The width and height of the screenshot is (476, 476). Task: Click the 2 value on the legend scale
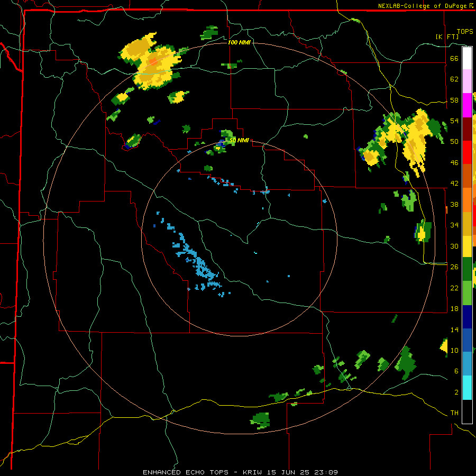(x=456, y=392)
